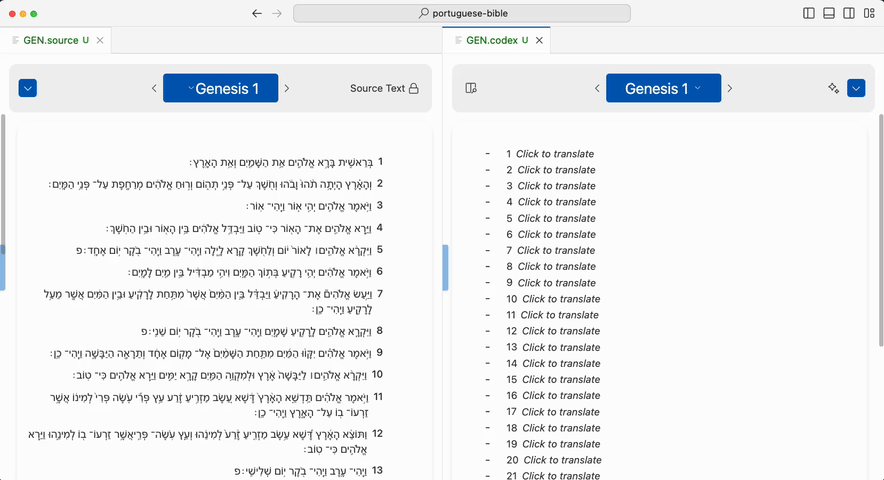Open the blue dropdown in source pane
884x480 pixels.
pyautogui.click(x=28, y=88)
